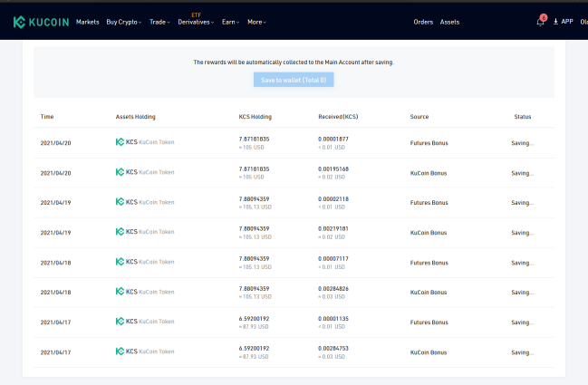Screen dimensions: 588x385
Task: Click date 2021/04/19 in KuCoin Bonus row
Action: pyautogui.click(x=55, y=233)
